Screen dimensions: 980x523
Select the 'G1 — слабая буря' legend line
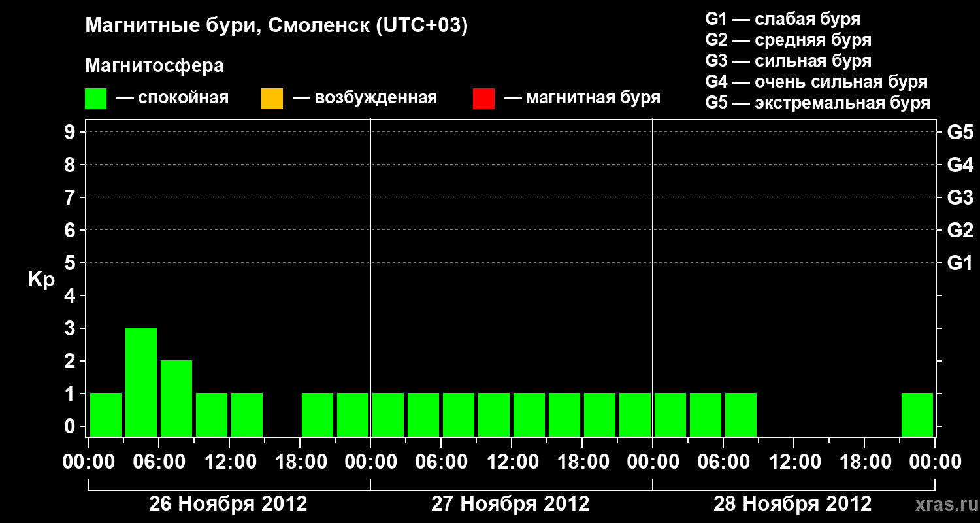tap(783, 19)
